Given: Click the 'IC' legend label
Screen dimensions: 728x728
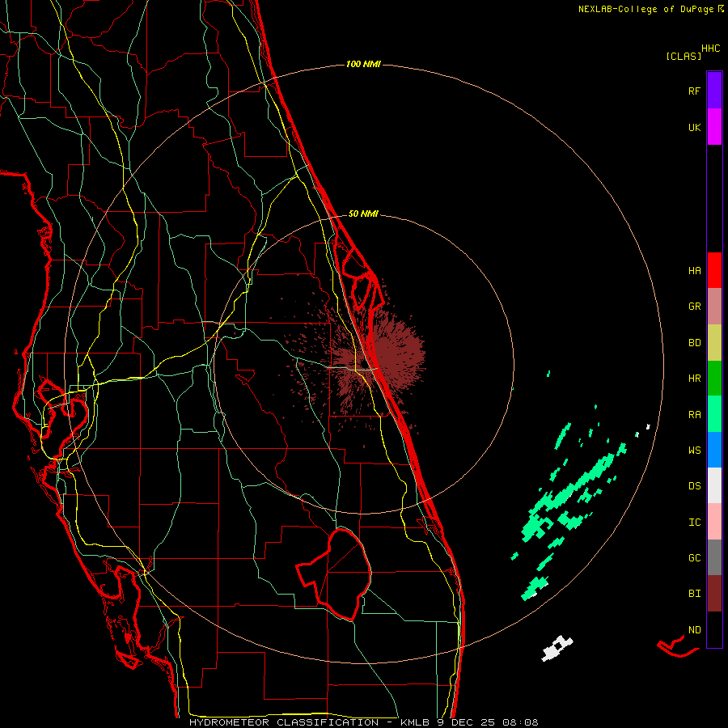Looking at the screenshot, I should 694,523.
